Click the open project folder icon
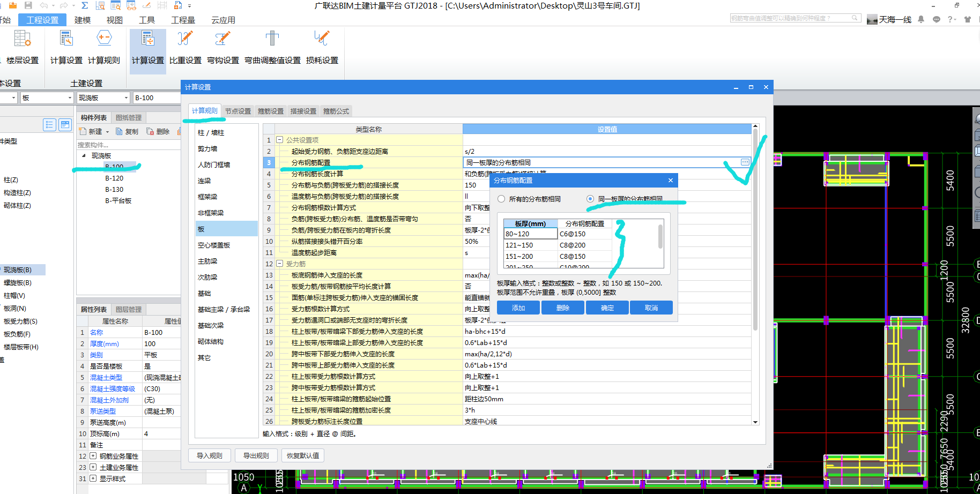Image resolution: width=980 pixels, height=494 pixels. (13, 5)
